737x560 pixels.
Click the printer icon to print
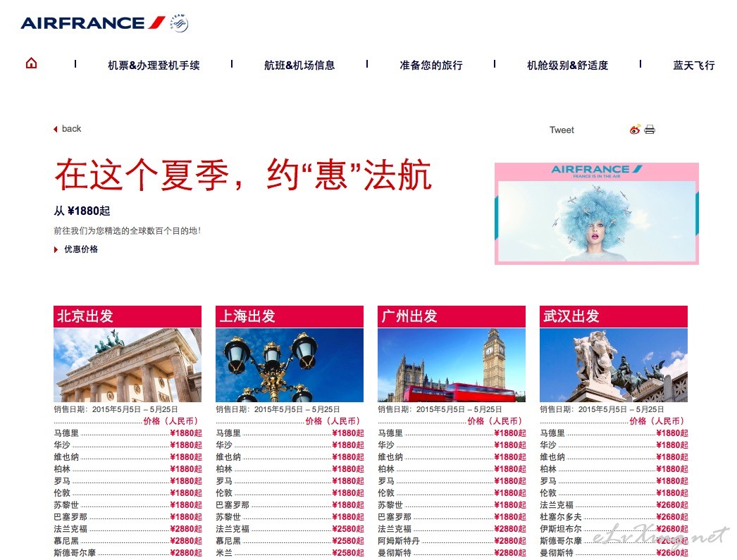650,129
